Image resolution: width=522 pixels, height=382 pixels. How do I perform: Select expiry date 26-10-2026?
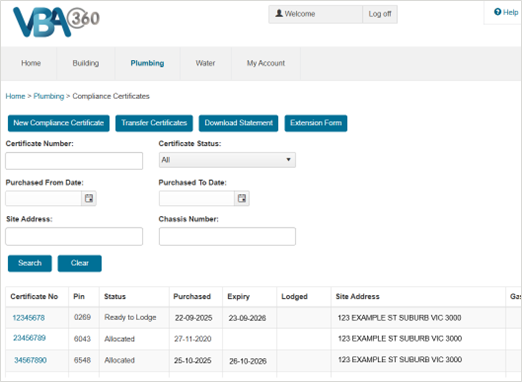[248, 361]
